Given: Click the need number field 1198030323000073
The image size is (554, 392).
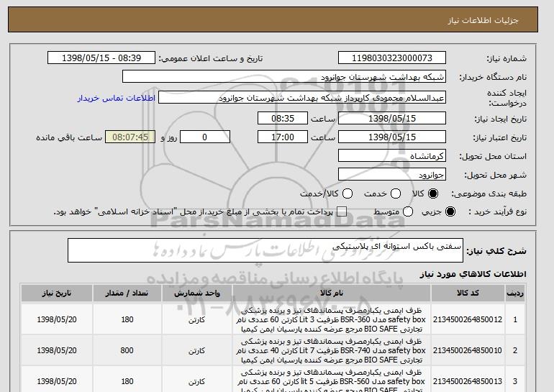Looking at the screenshot, I should click(x=392, y=58).
